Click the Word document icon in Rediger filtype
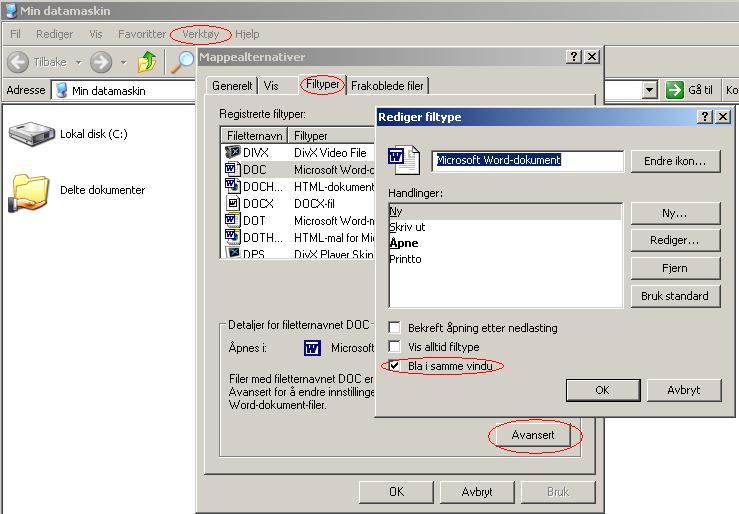This screenshot has width=739, height=514. tap(404, 159)
